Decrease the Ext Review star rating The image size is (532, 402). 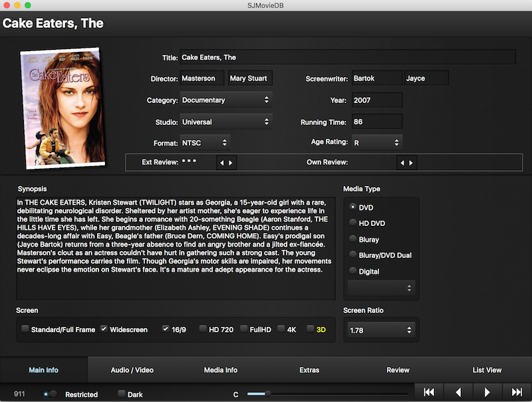coord(221,163)
